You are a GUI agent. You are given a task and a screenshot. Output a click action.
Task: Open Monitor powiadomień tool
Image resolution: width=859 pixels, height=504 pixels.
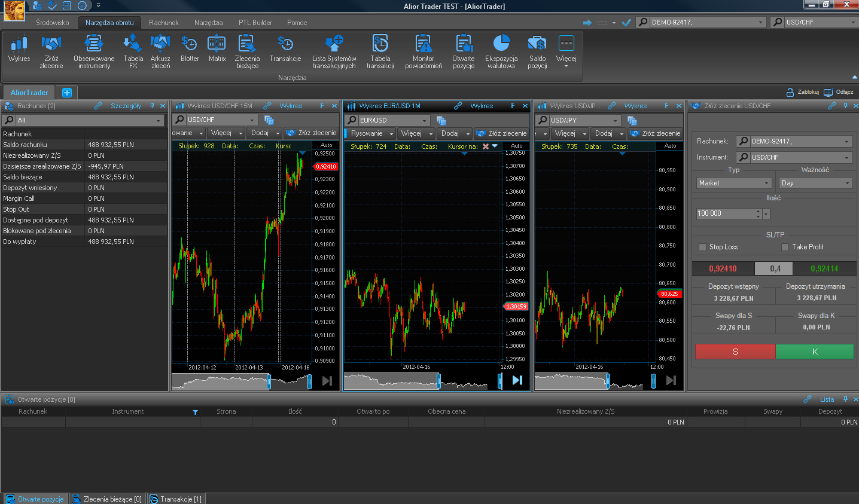pyautogui.click(x=424, y=52)
